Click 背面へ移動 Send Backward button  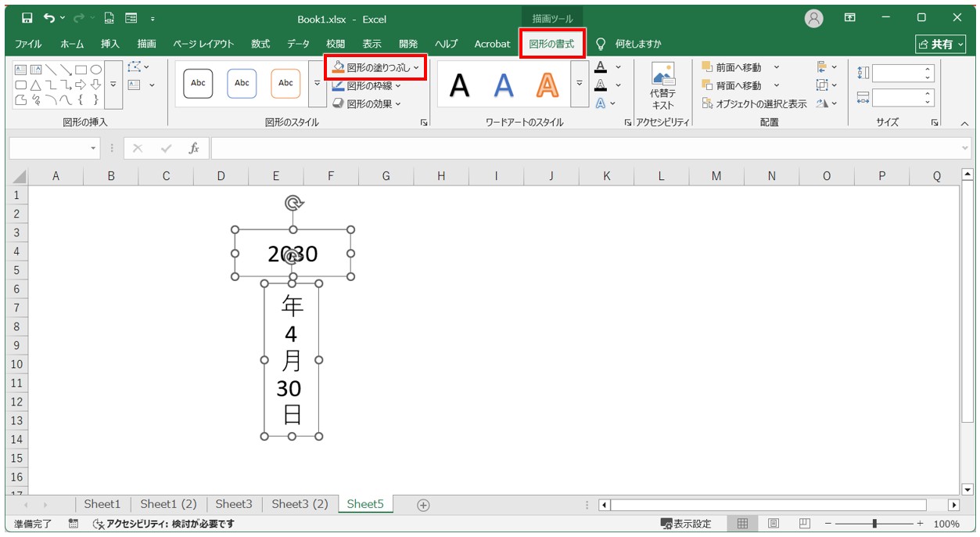point(731,85)
